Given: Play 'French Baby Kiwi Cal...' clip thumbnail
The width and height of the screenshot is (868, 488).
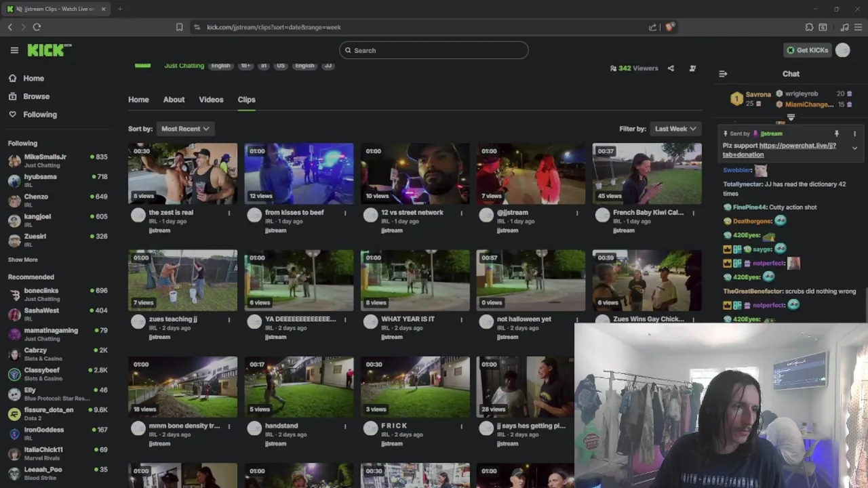Looking at the screenshot, I should coord(647,174).
